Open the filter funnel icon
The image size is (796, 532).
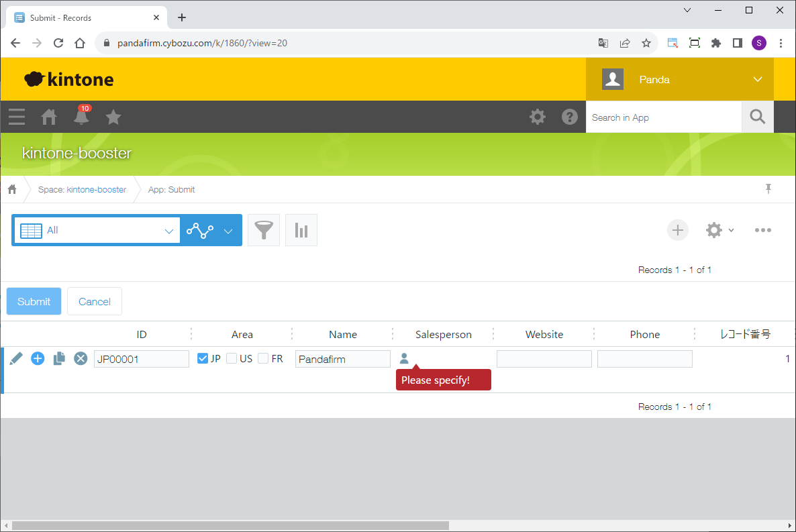tap(264, 230)
